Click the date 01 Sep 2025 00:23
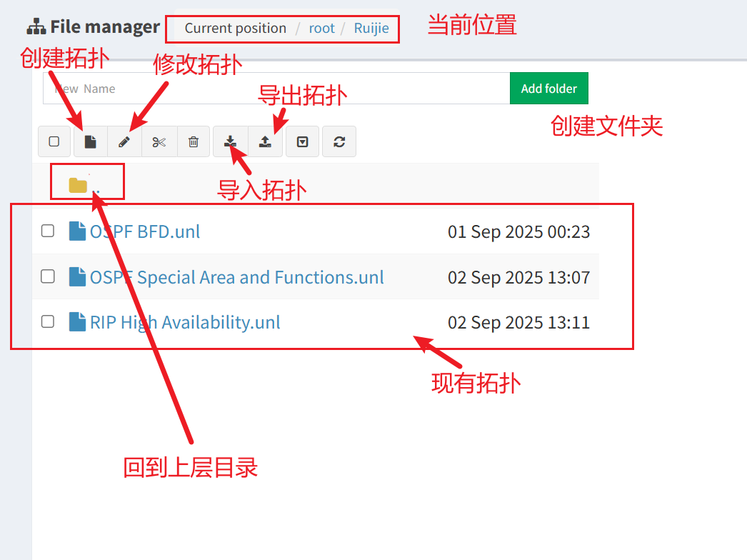Screen dimensions: 747x560 pyautogui.click(x=518, y=232)
